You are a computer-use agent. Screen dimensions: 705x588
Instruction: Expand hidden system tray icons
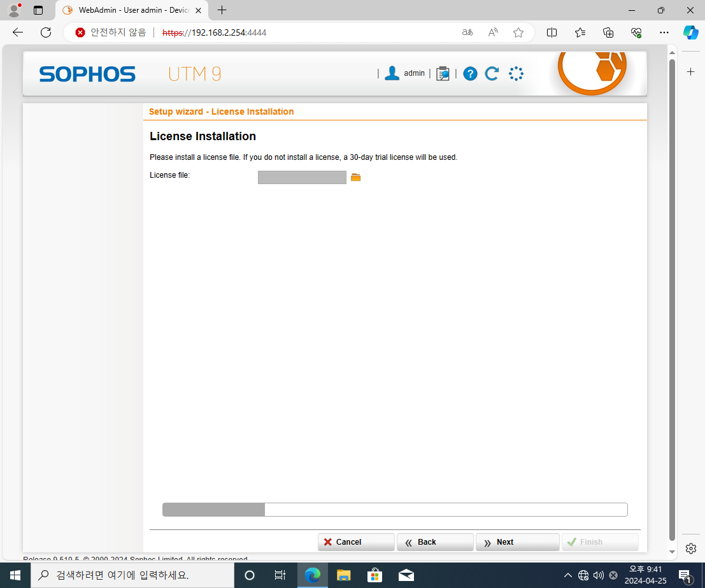coord(568,575)
